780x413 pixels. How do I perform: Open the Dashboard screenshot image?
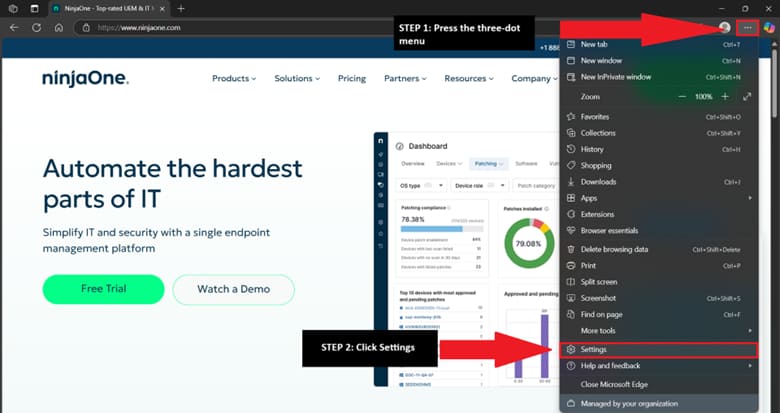coord(468,259)
